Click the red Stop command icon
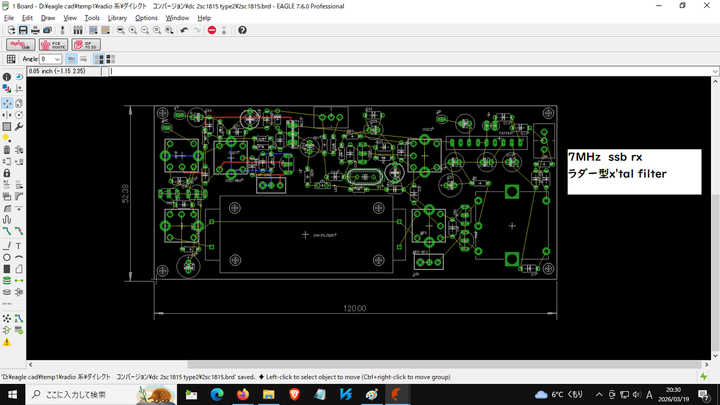The height and width of the screenshot is (405, 720). [x=212, y=30]
